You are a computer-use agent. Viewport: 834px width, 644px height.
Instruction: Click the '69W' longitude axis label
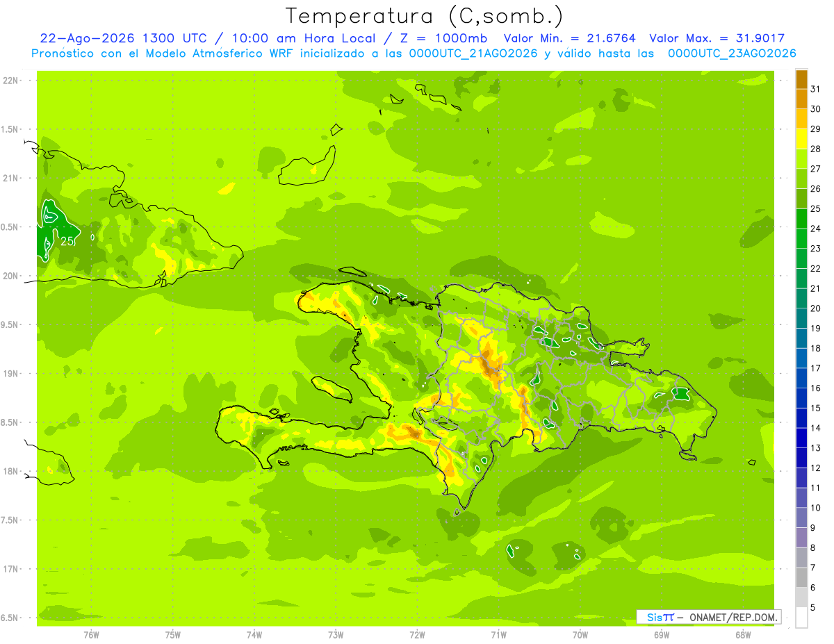(x=662, y=635)
